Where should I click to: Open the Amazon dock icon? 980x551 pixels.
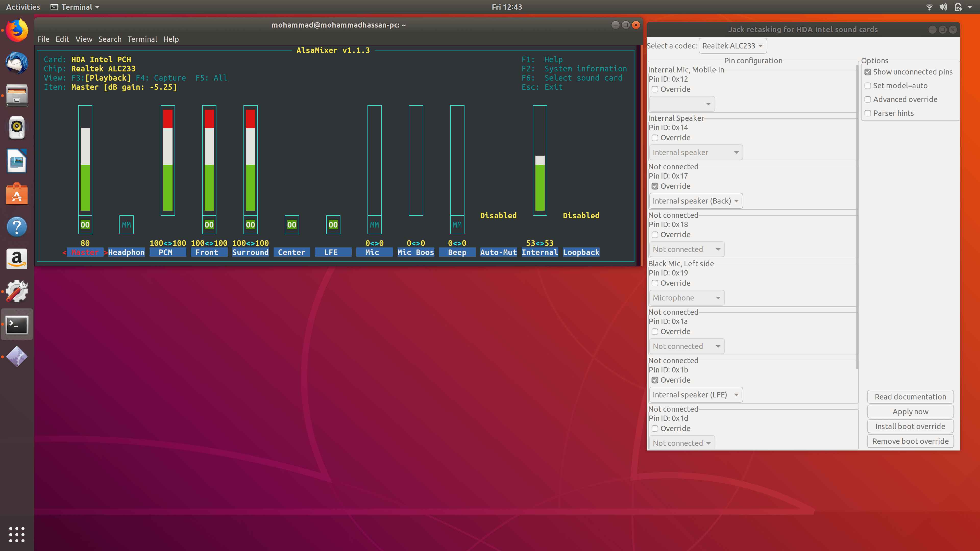point(17,259)
